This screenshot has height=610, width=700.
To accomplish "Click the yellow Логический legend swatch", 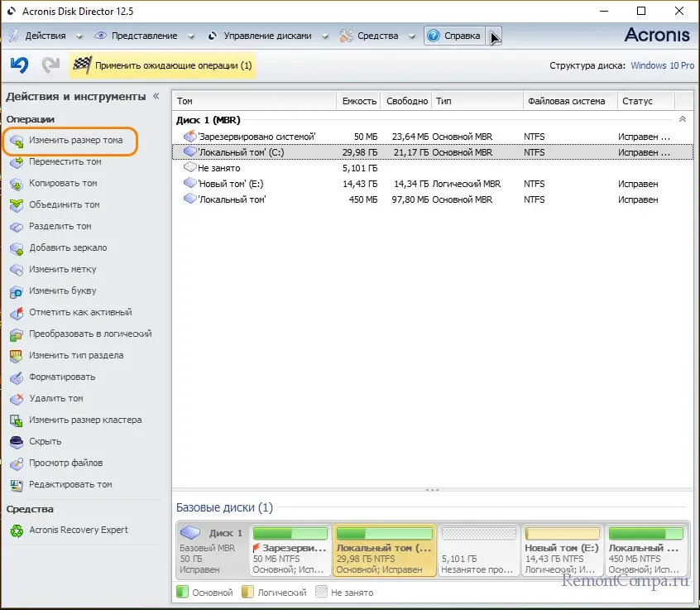I will pyautogui.click(x=247, y=592).
